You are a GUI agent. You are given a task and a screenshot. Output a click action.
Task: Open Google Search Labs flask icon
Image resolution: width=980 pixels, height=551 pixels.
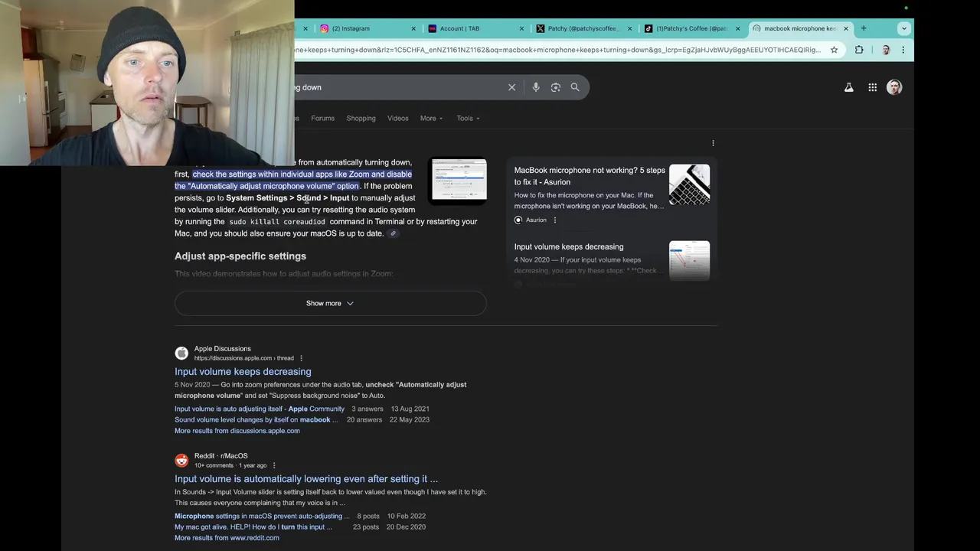[849, 87]
